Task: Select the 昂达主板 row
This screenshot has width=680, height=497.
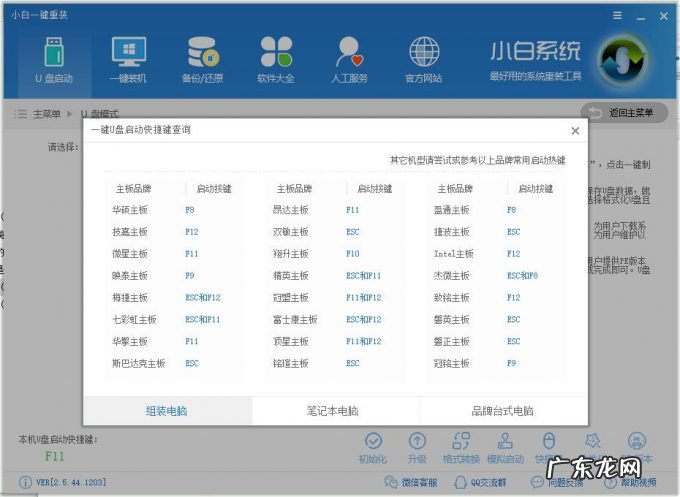Action: pos(335,210)
